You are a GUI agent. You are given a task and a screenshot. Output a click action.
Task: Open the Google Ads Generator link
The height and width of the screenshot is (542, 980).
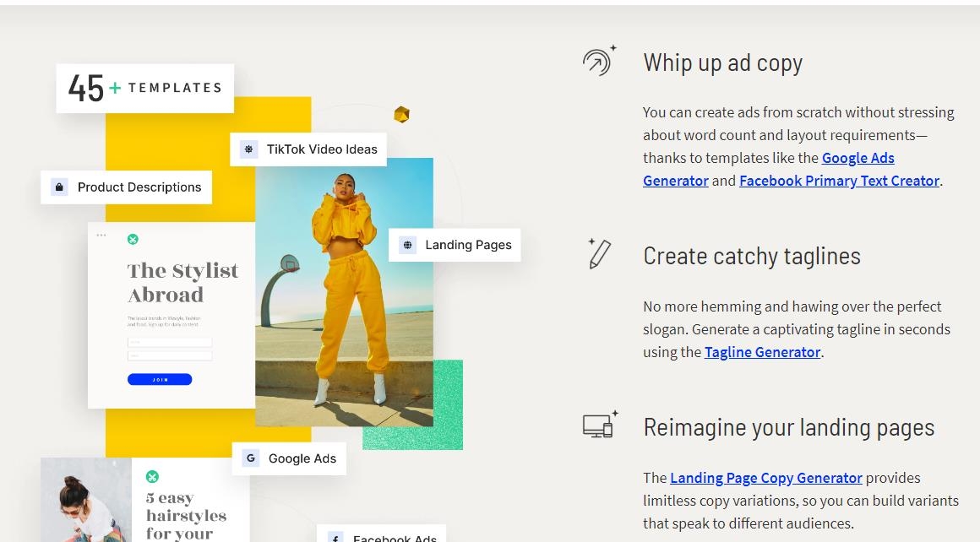[x=857, y=159]
